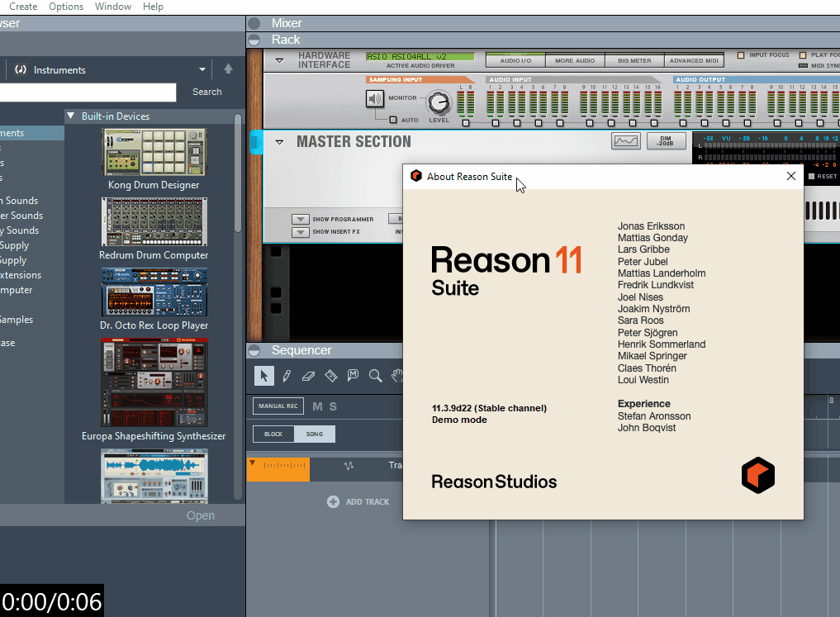Expand SHOW PROGRAMMER arrow

coord(301,219)
